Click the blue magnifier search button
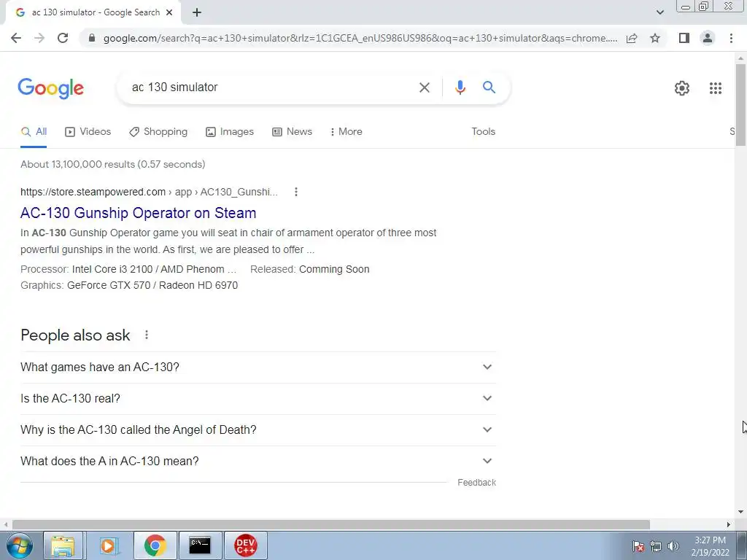747x560 pixels. pyautogui.click(x=489, y=87)
